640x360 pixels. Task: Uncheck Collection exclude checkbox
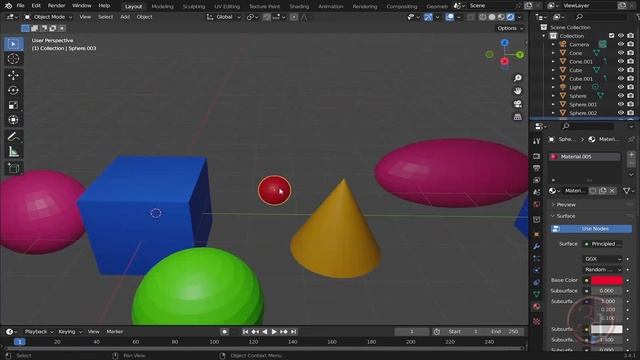click(611, 36)
